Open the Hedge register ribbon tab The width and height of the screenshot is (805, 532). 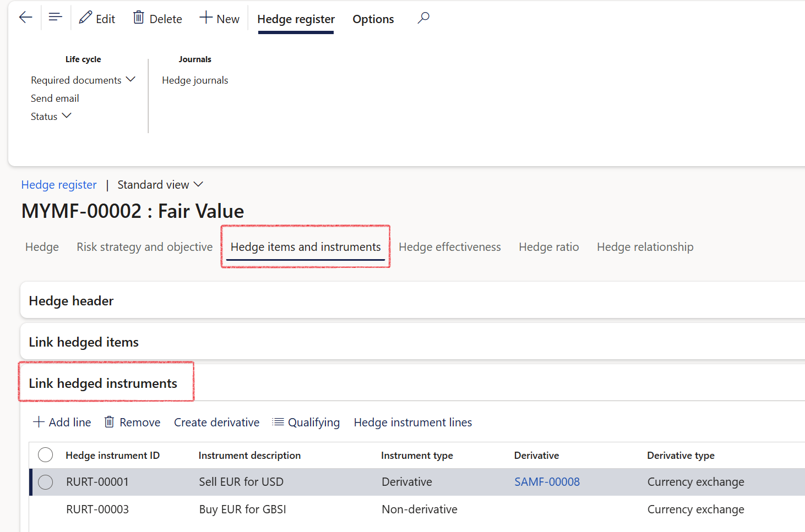(x=296, y=19)
